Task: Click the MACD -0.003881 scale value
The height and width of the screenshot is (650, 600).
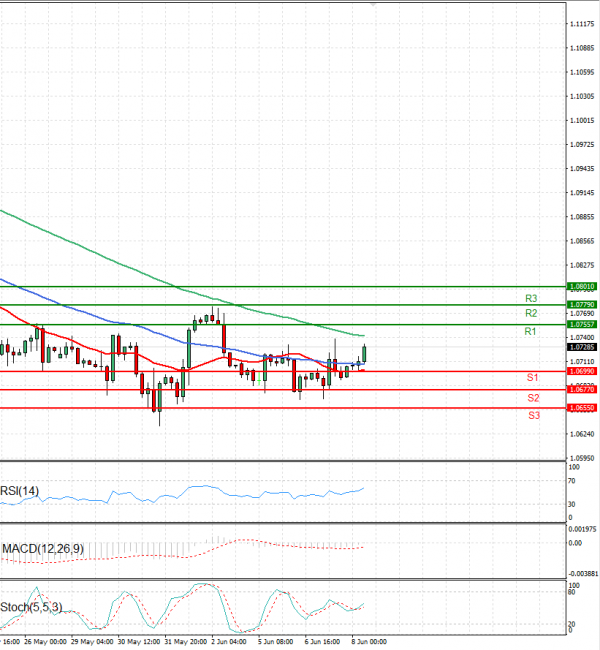Action: (x=583, y=573)
